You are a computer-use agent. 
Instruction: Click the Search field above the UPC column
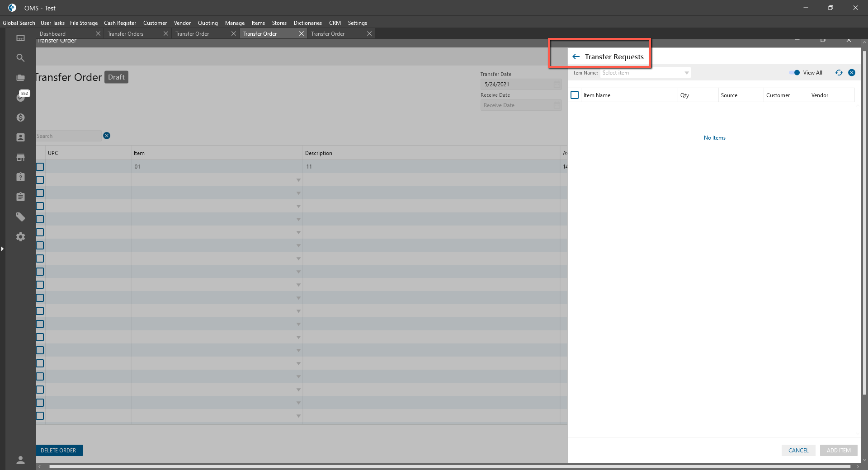click(69, 136)
